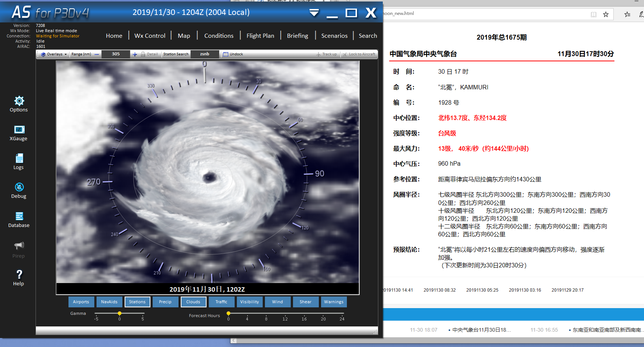
Task: Open the Briefing tab
Action: pos(297,36)
